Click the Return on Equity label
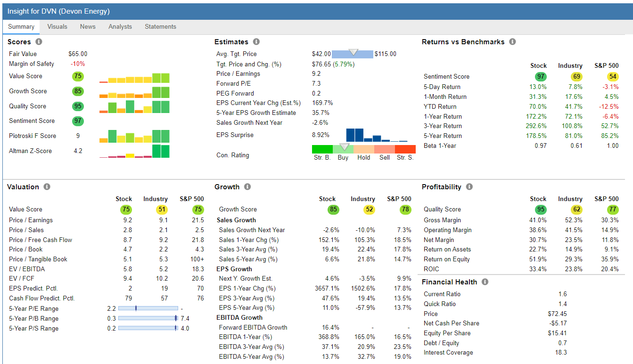This screenshot has width=633, height=364. pyautogui.click(x=447, y=259)
